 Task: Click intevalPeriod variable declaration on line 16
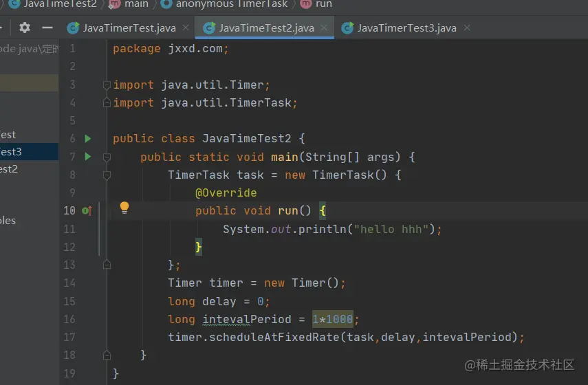[x=247, y=320]
